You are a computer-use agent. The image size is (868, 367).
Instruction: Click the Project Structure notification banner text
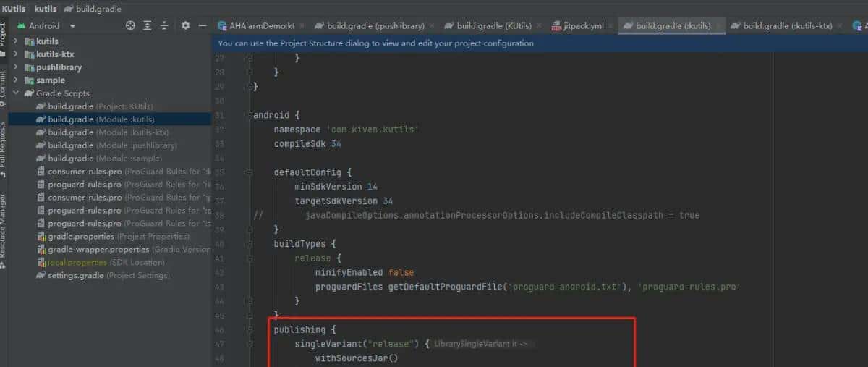click(x=375, y=43)
